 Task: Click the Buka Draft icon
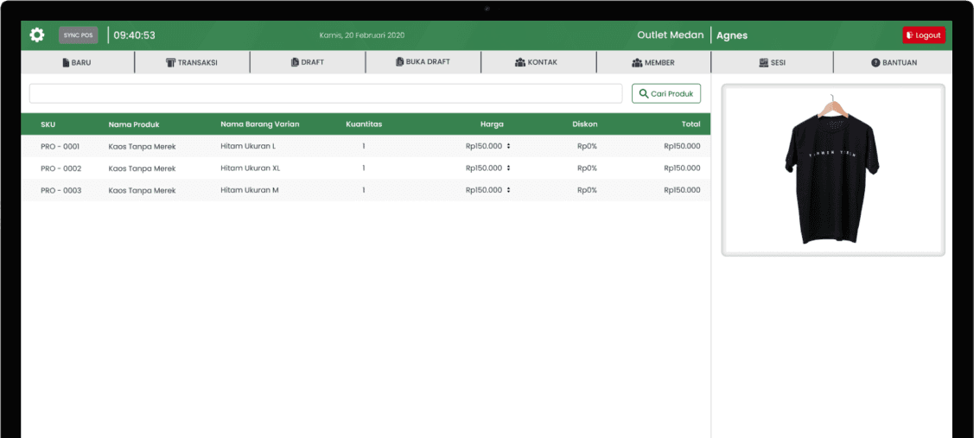(399, 62)
